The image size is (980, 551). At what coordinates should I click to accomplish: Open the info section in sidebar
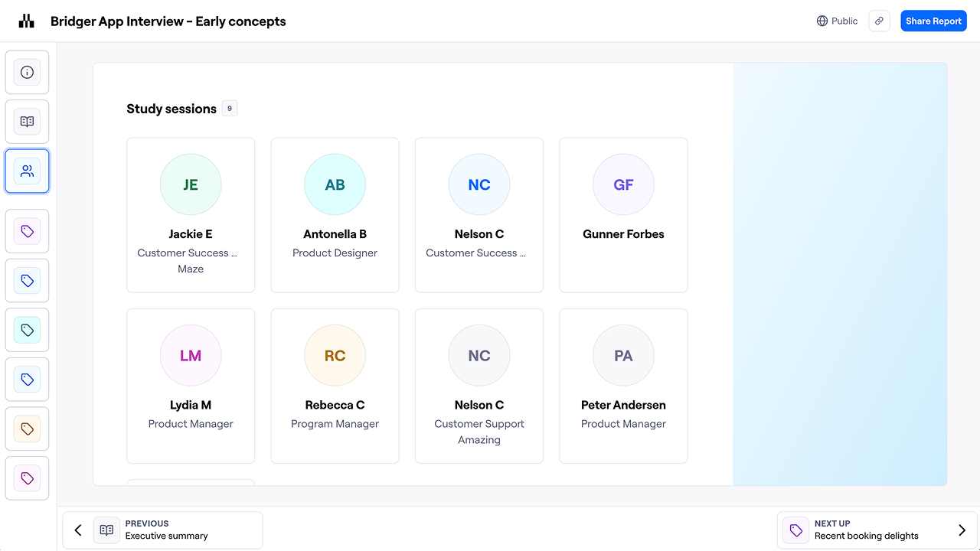point(27,73)
